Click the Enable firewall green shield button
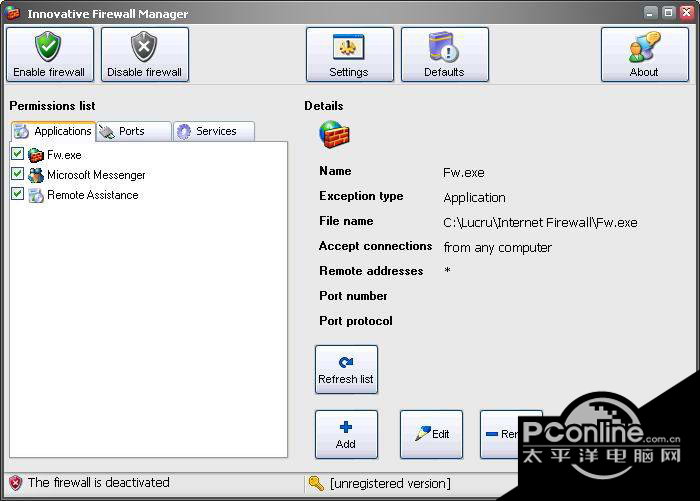 (50, 54)
